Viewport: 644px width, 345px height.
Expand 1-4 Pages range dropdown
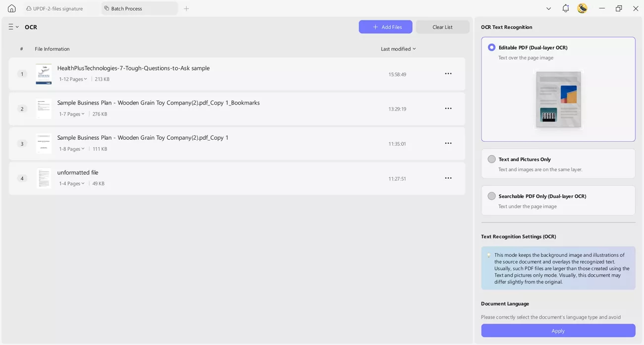tap(72, 183)
